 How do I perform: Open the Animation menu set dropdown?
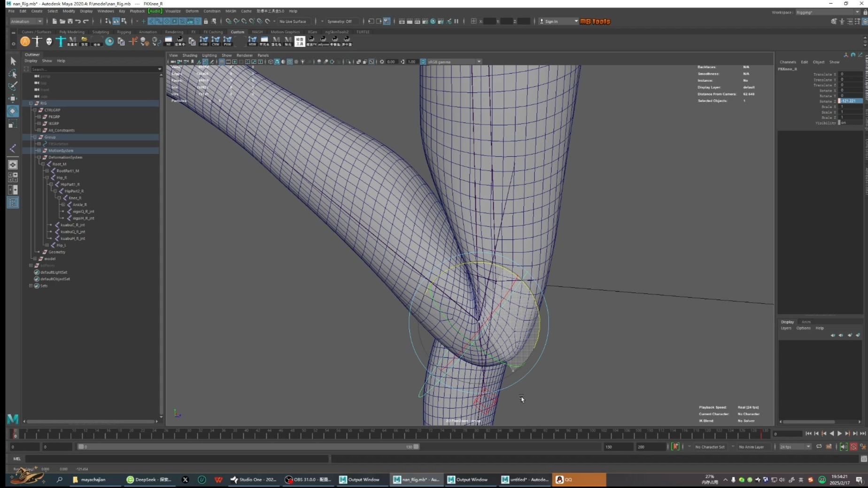[x=26, y=21]
